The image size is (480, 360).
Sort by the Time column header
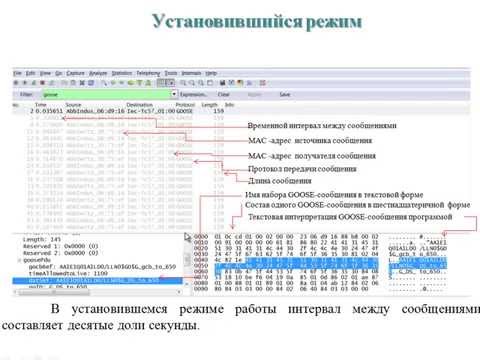click(41, 105)
